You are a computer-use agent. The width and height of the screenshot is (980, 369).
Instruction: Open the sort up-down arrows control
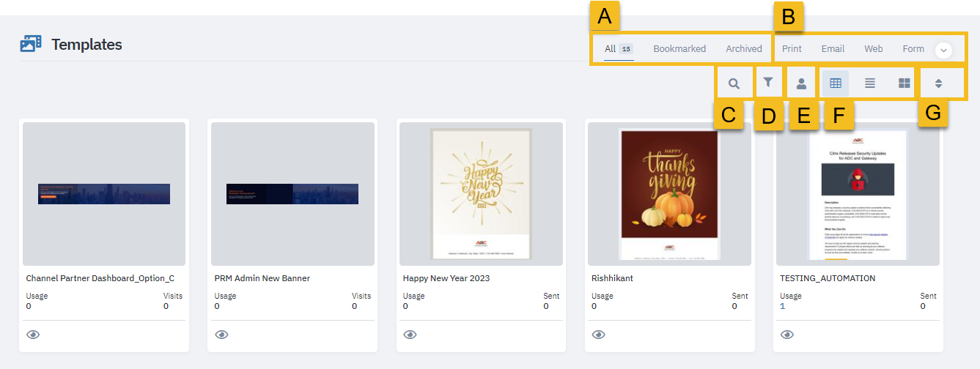pyautogui.click(x=938, y=83)
